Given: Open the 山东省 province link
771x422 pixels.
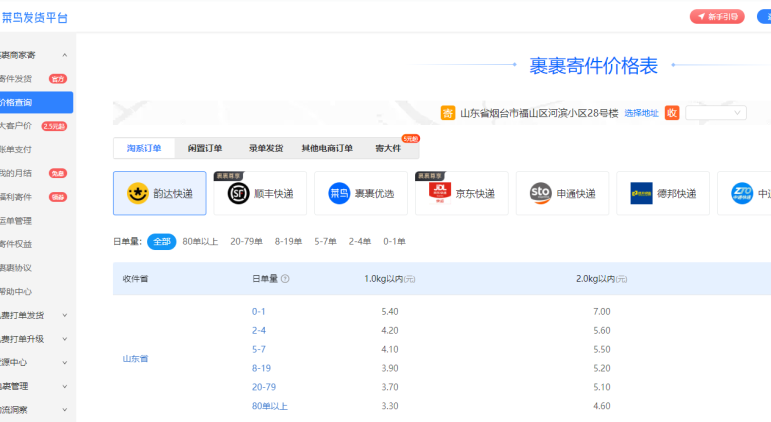Looking at the screenshot, I should click(135, 359).
